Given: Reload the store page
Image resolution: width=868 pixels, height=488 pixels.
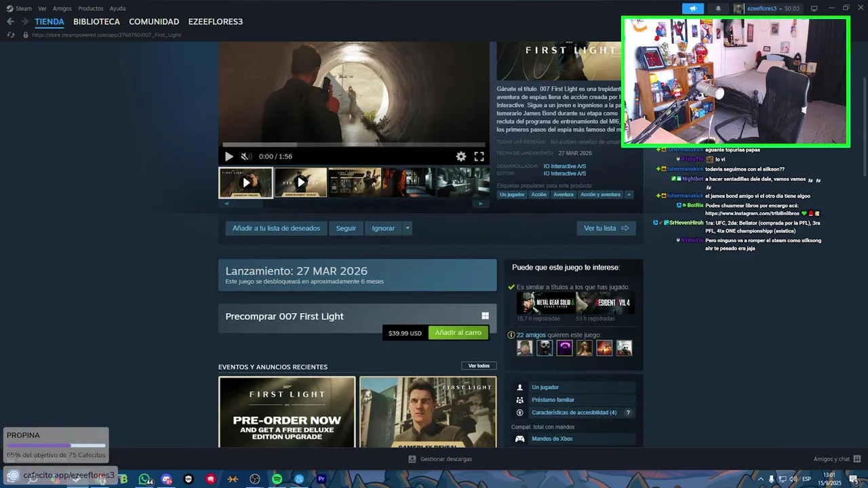Looking at the screenshot, I should click(10, 35).
